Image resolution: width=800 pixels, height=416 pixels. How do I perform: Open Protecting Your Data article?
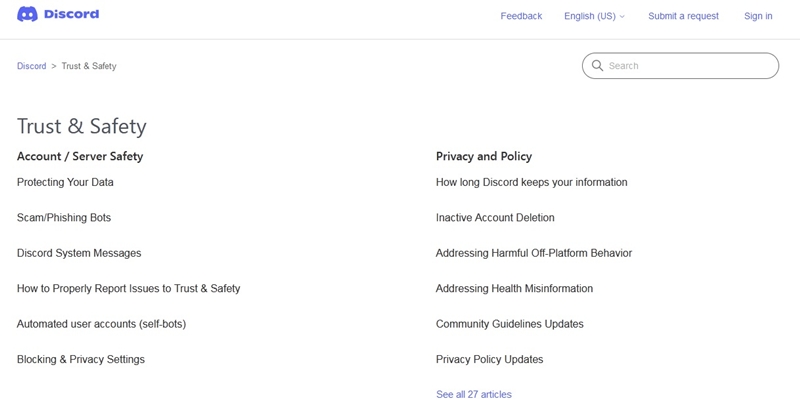point(65,182)
